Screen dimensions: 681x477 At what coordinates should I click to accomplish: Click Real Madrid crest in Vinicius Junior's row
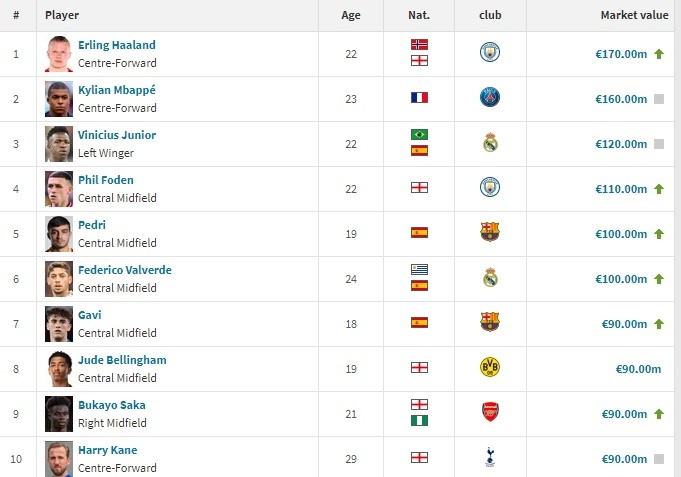pos(489,143)
